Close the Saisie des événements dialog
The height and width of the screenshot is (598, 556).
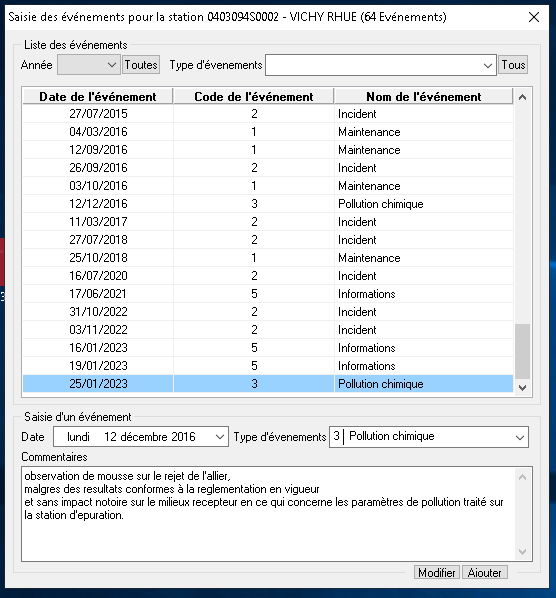(x=534, y=17)
